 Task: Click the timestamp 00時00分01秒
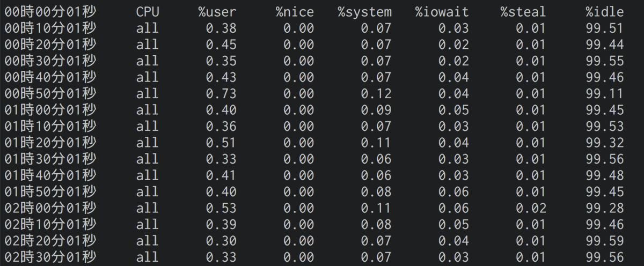[x=50, y=12]
